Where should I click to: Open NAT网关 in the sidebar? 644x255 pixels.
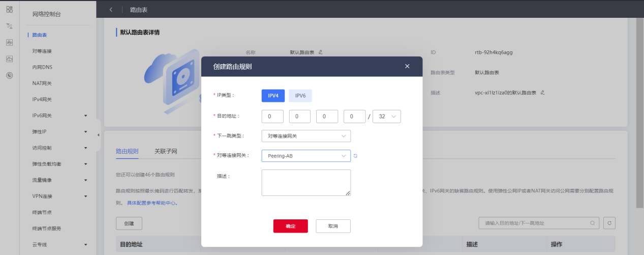click(42, 83)
